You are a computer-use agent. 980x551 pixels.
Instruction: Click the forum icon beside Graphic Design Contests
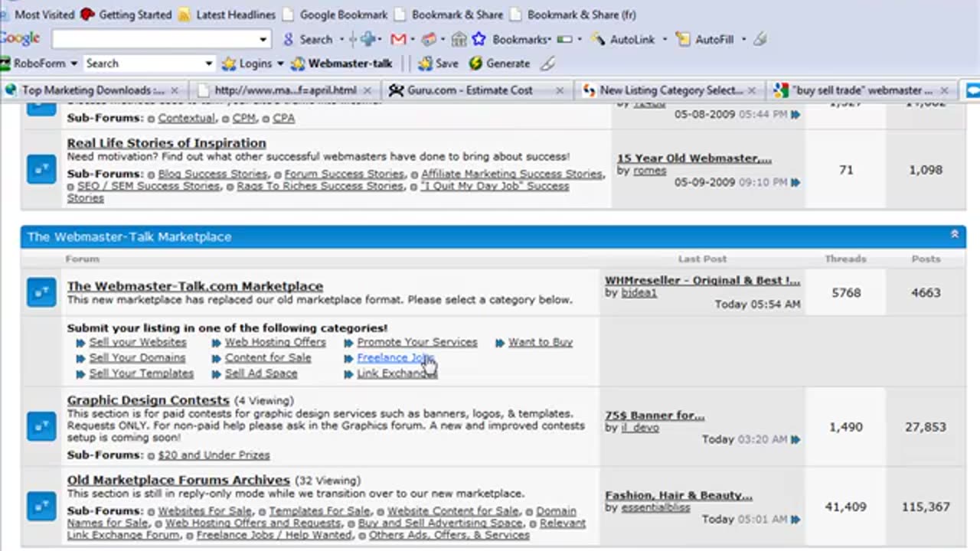pos(41,426)
